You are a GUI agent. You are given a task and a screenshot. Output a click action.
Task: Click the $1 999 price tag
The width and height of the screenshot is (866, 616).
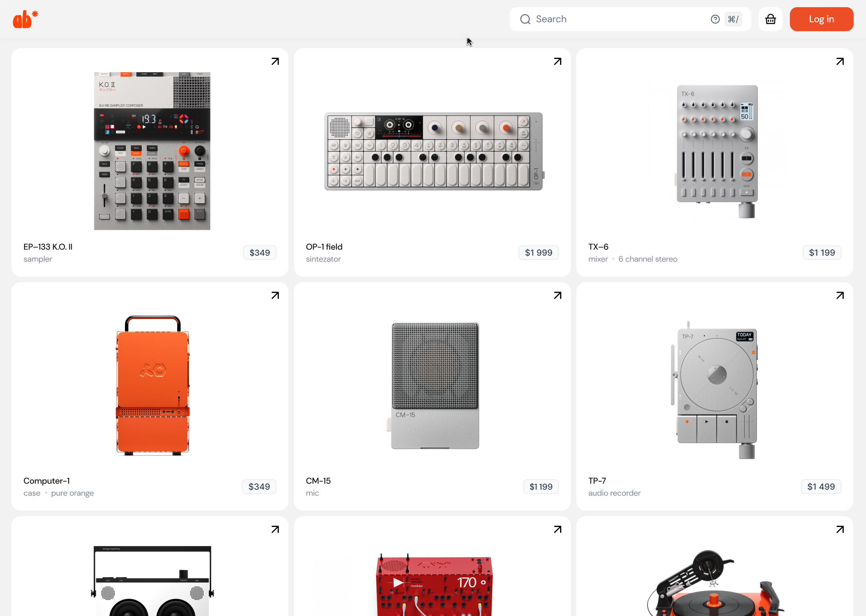pos(538,253)
